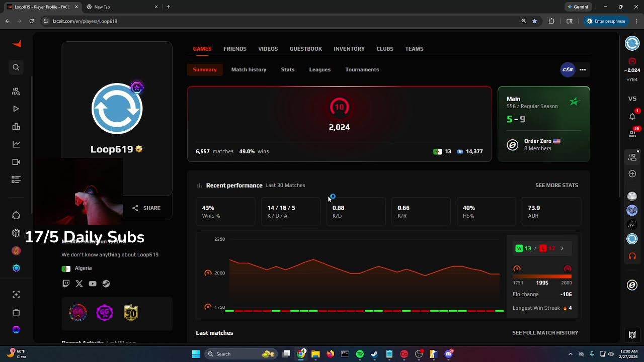644x362 pixels.
Task: Click the party add plus circle icon
Action: [632, 173]
